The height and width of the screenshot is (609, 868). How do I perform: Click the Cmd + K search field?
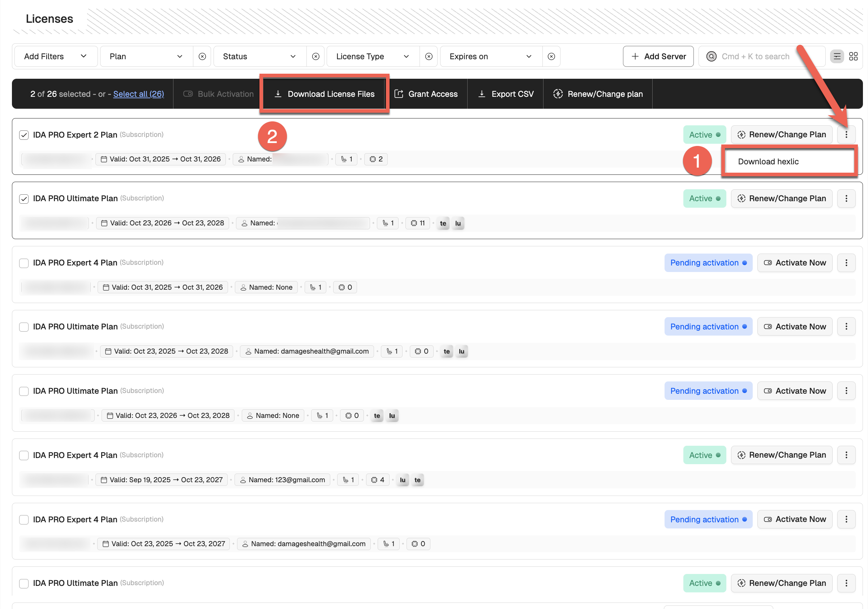point(755,56)
